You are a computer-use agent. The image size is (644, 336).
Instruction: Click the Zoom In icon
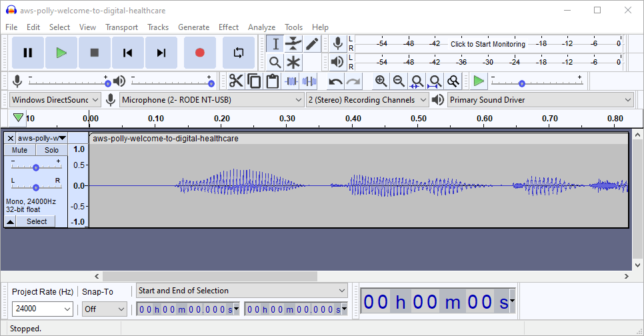pyautogui.click(x=381, y=81)
